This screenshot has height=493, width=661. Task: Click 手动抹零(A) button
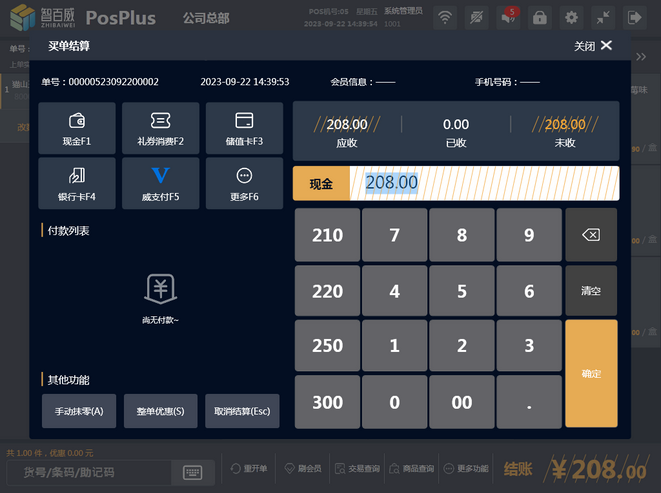click(78, 411)
